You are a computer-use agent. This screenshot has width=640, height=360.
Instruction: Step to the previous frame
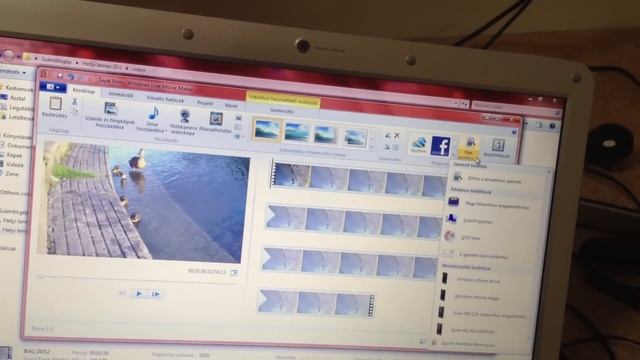[122, 293]
